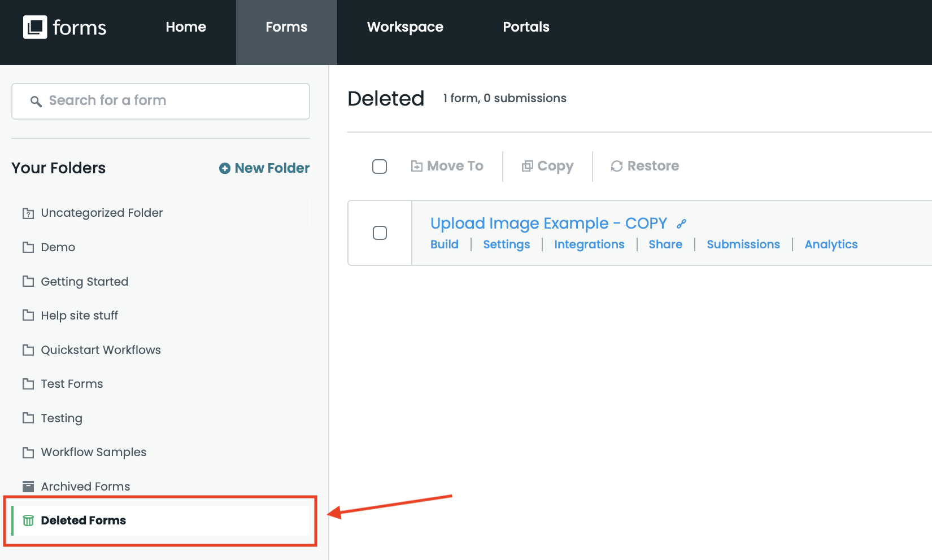Switch to the Workspace tab

tap(405, 27)
